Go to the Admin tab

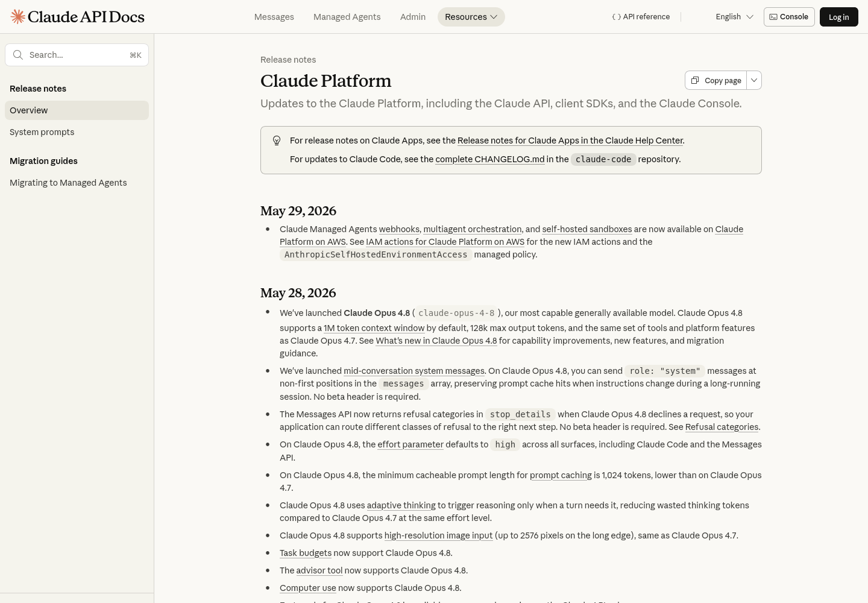(x=413, y=17)
